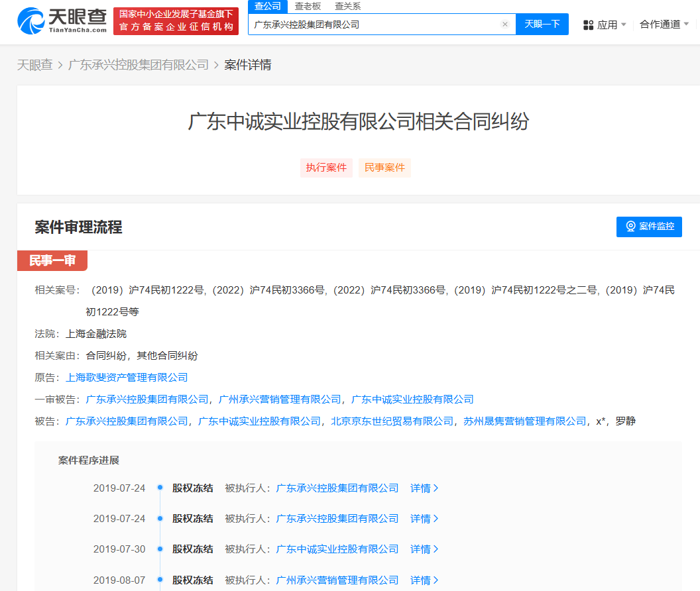Open 详情 for 2019-07-30 entry
This screenshot has height=591, width=700.
click(x=424, y=549)
